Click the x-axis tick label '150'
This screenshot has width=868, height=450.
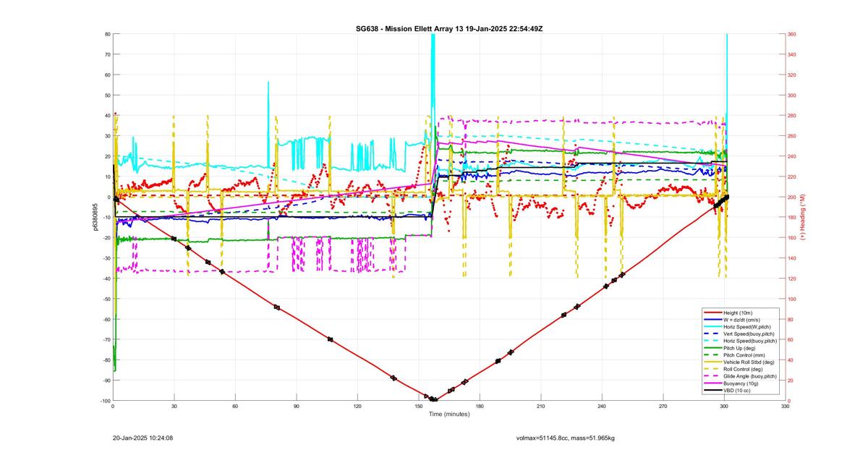pos(418,407)
